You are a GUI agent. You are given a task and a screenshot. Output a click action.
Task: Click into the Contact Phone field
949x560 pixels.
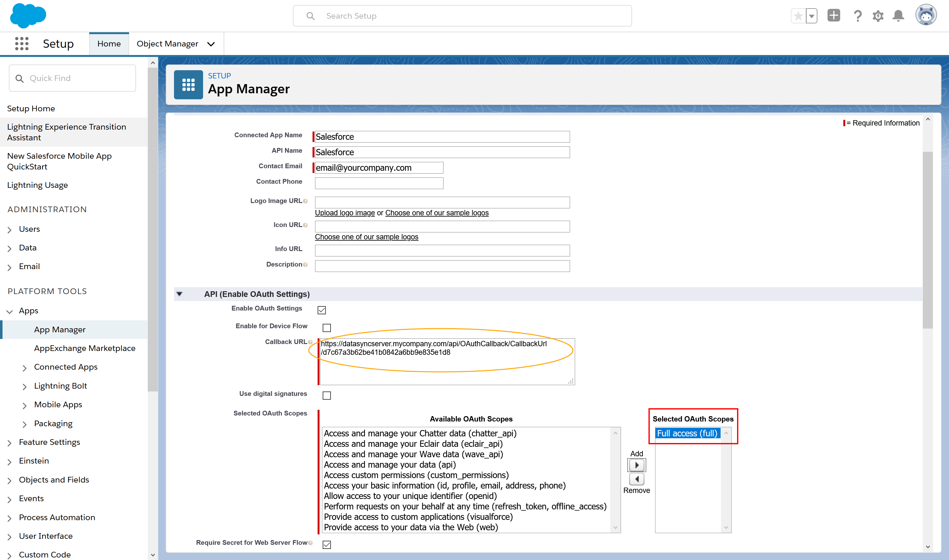tap(379, 183)
